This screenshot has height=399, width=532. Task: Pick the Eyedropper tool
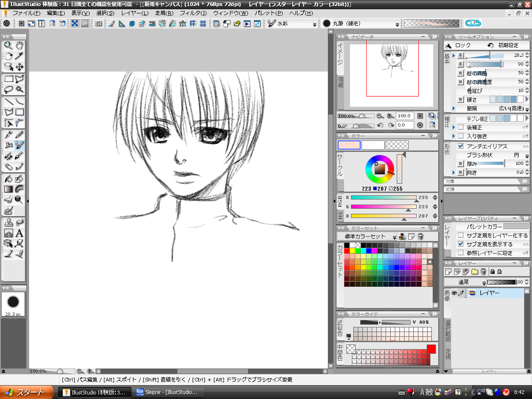coord(19,56)
